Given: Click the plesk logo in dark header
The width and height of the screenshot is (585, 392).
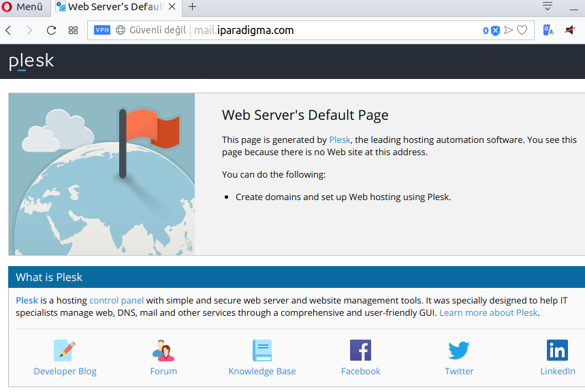Looking at the screenshot, I should [x=31, y=61].
